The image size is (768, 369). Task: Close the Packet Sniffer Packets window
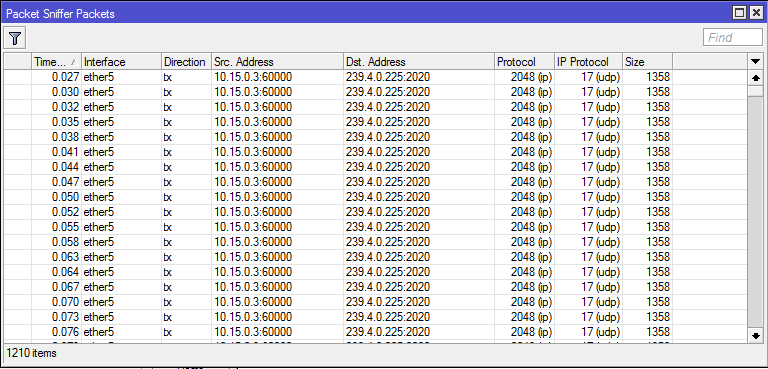(755, 13)
